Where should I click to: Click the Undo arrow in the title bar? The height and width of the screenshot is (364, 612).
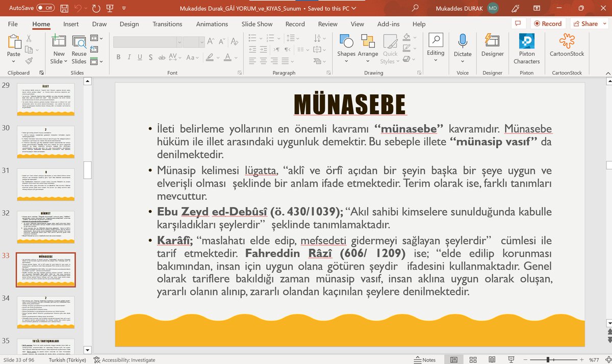[x=79, y=8]
